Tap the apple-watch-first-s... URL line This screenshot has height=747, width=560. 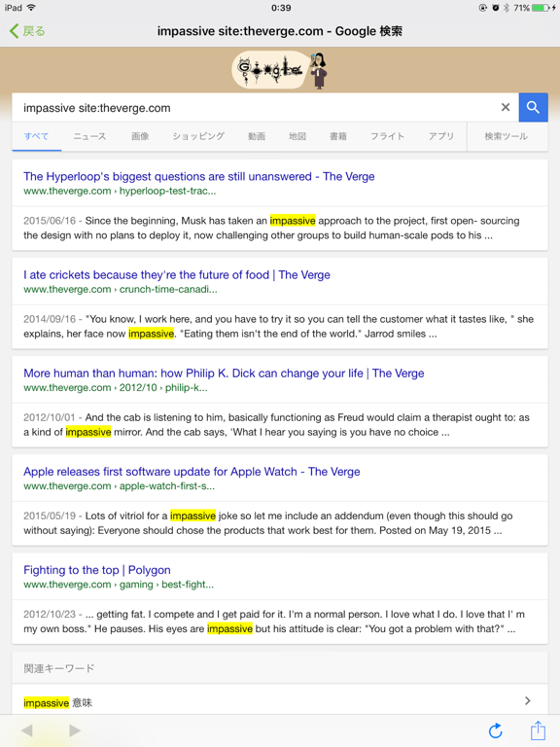click(x=119, y=486)
